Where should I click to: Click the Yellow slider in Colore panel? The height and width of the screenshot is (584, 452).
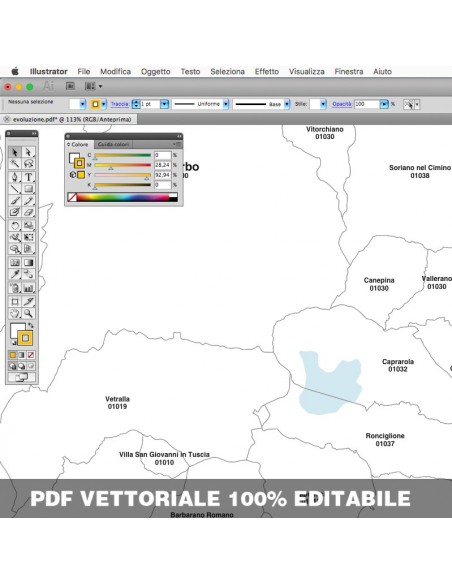[122, 175]
